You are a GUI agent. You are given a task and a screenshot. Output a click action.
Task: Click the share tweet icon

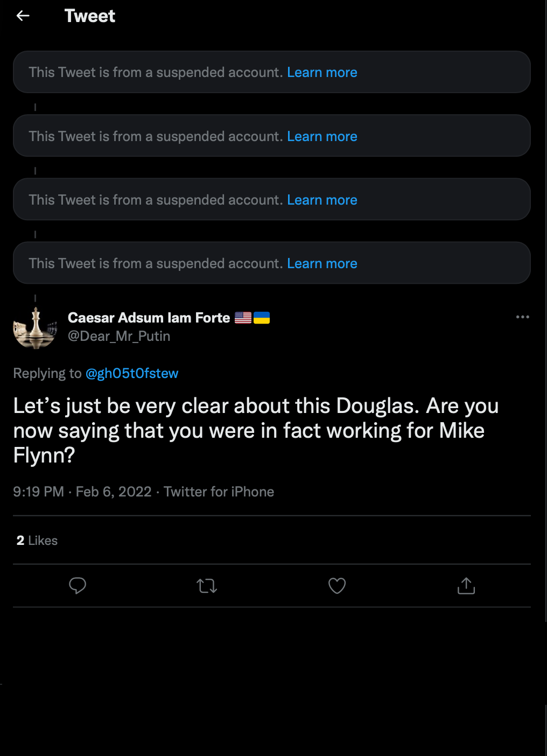coord(466,585)
